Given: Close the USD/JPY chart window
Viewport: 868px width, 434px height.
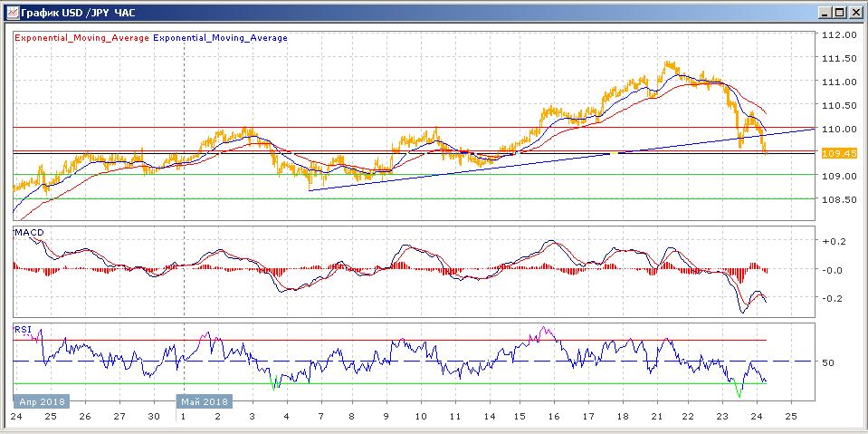Looking at the screenshot, I should coord(855,13).
